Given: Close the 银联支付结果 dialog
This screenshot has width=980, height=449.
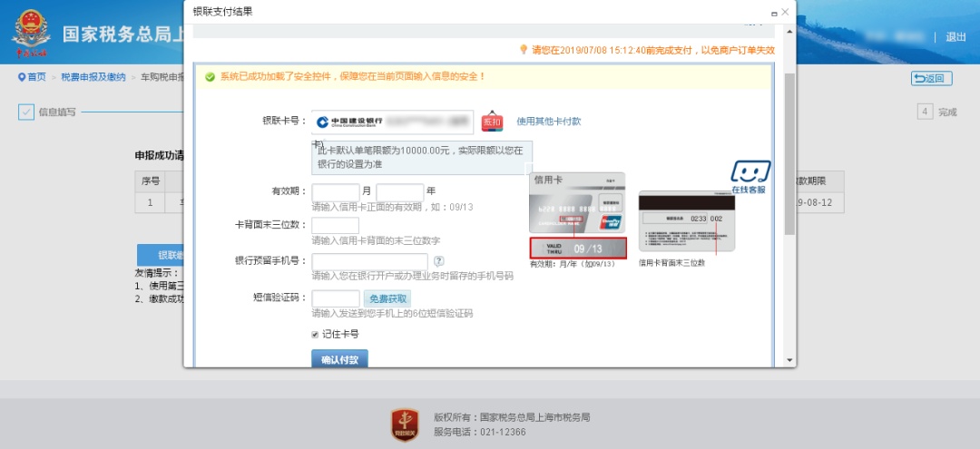Looking at the screenshot, I should [x=785, y=12].
